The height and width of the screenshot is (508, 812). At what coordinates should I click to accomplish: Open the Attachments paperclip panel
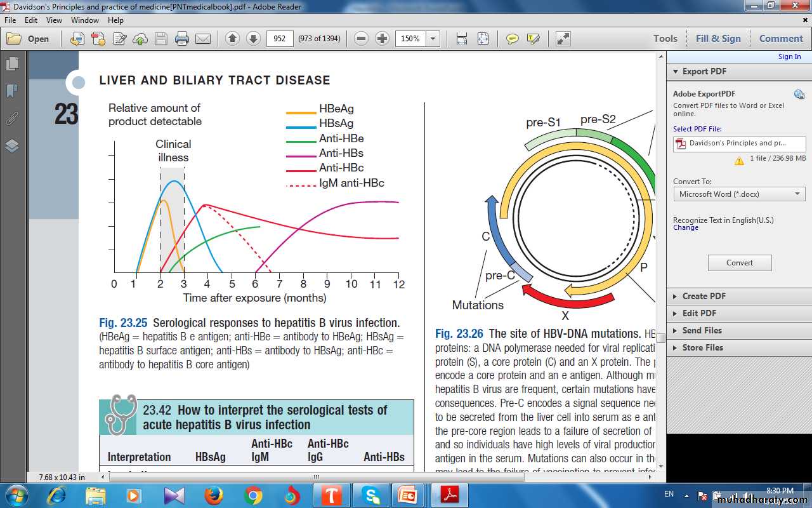(12, 119)
